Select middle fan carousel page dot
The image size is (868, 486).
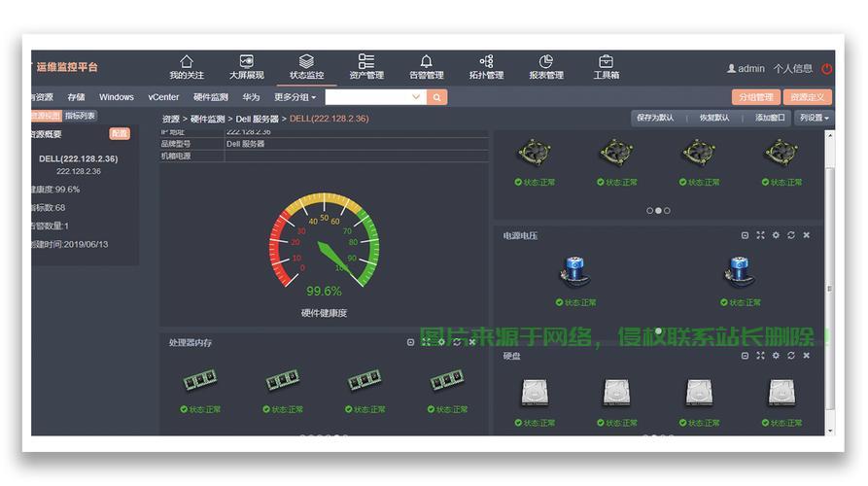pos(658,211)
